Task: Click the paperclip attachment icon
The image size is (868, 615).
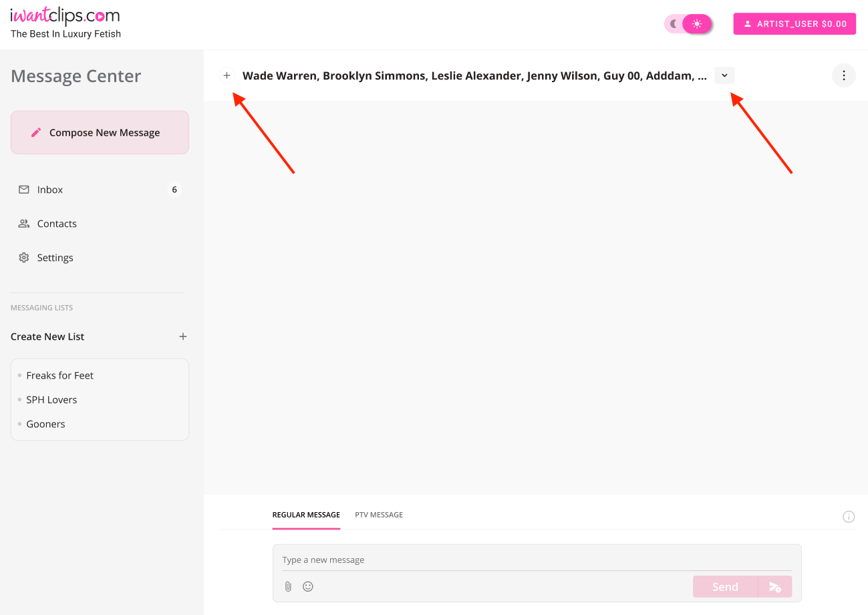Action: [x=288, y=586]
